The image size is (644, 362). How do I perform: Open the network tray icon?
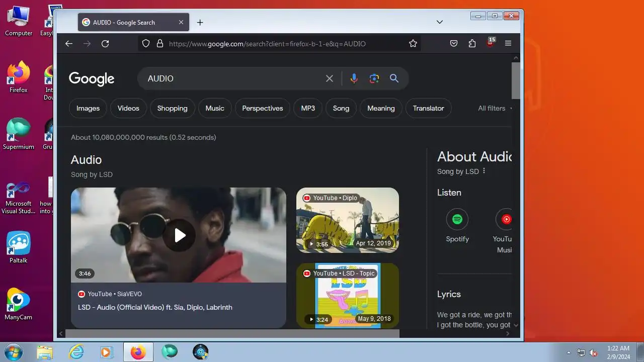click(581, 352)
